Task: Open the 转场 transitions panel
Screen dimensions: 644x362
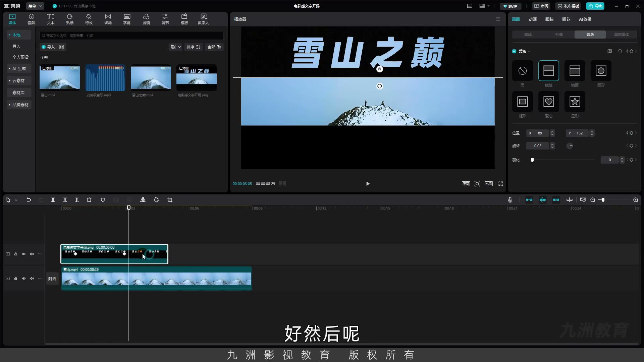Action: click(108, 19)
